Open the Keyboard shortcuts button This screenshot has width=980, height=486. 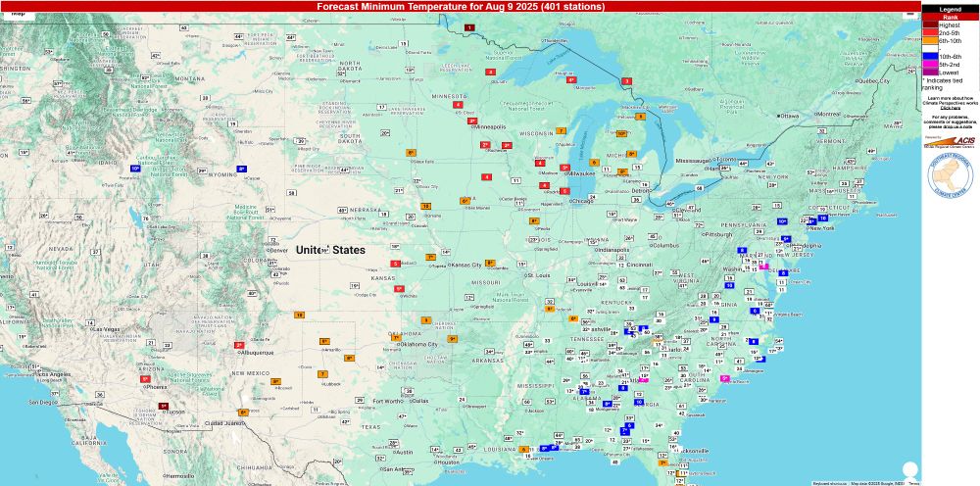coord(830,483)
